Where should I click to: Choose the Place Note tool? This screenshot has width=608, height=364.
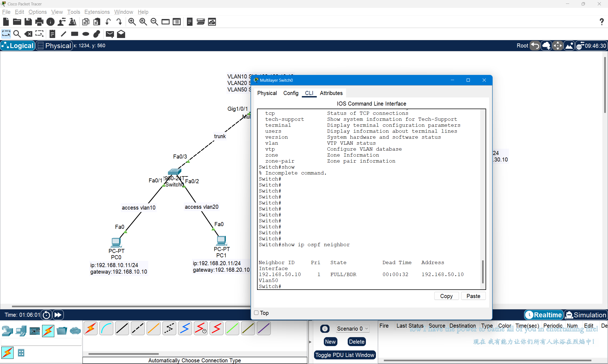coord(52,34)
